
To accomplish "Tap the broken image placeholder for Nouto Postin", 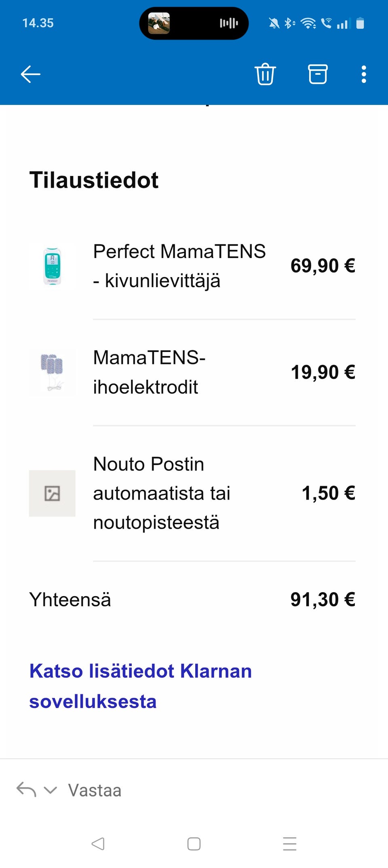I will pos(52,493).
